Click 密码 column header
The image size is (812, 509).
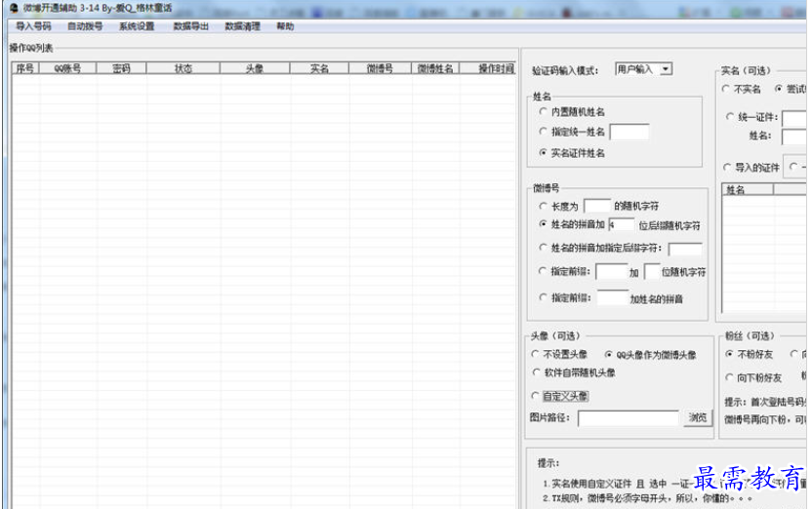[121, 67]
